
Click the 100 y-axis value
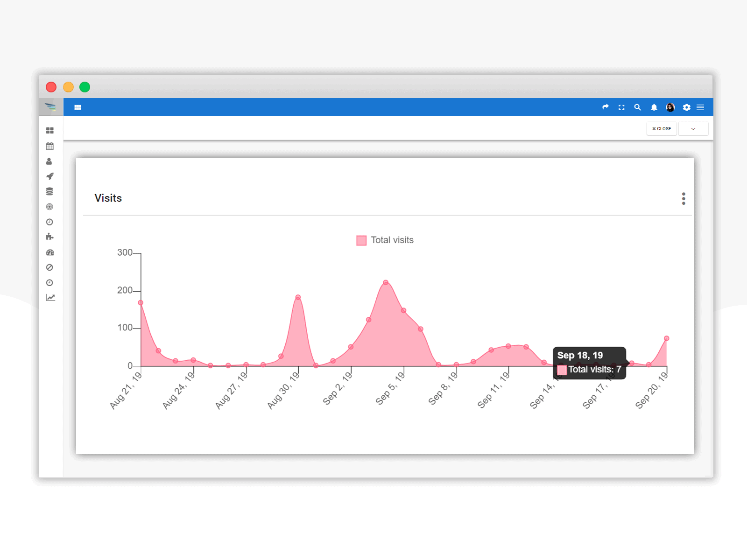(x=125, y=328)
